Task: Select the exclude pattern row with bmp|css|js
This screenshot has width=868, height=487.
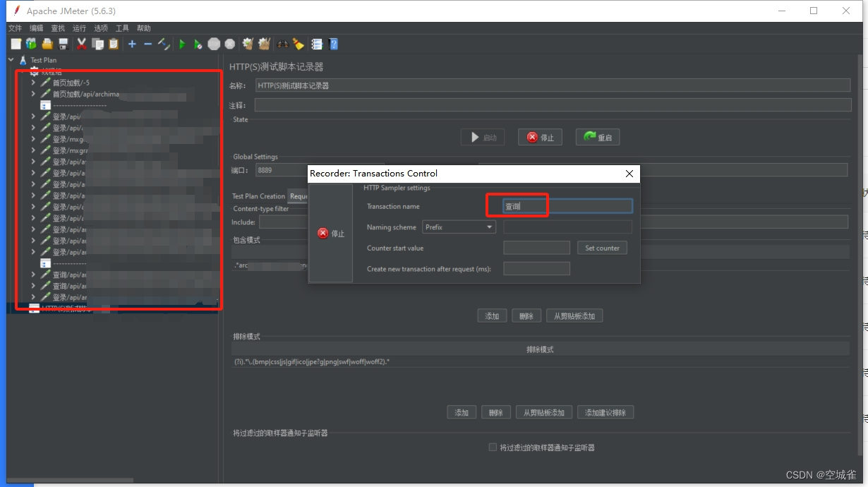Action: 541,361
